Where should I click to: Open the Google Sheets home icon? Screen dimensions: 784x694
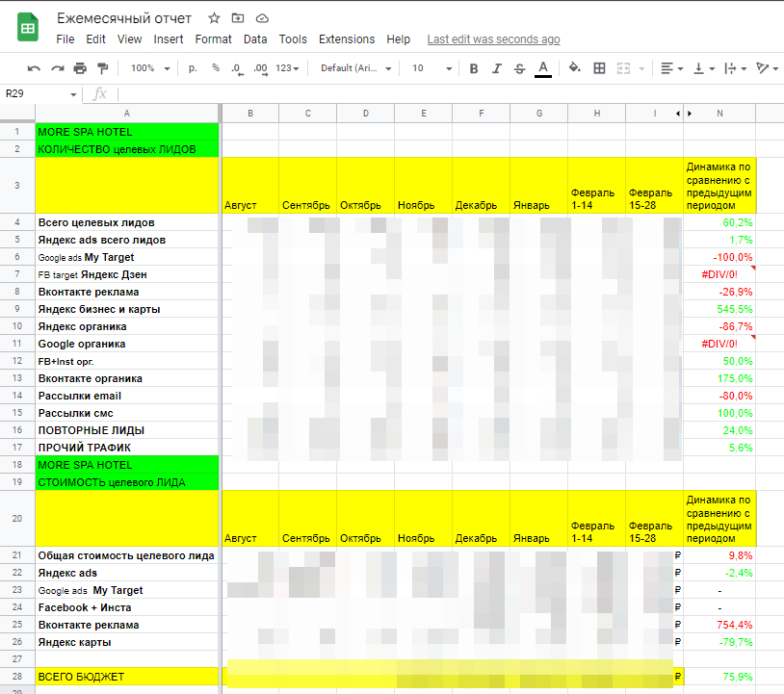pos(28,27)
